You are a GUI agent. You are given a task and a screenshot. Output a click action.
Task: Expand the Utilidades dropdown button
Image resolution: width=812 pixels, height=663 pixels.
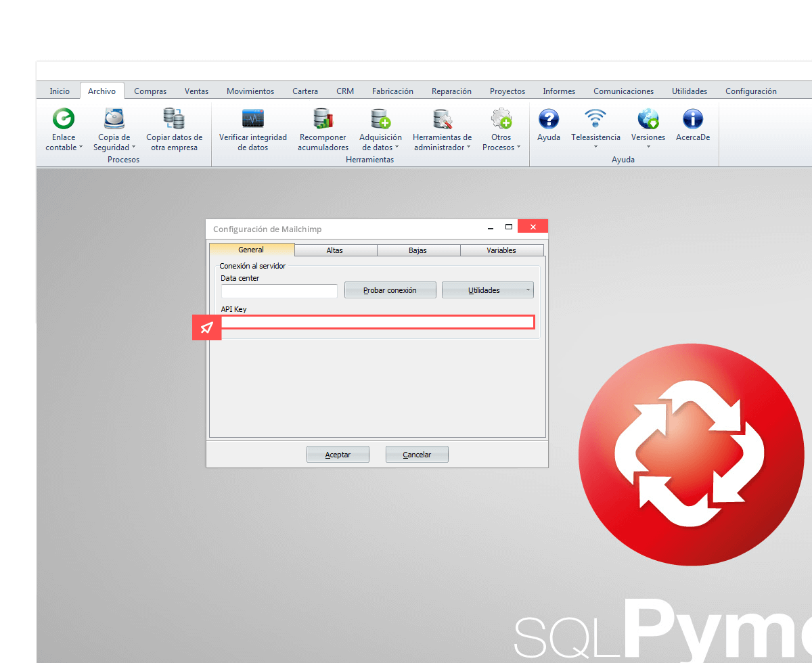(x=487, y=290)
